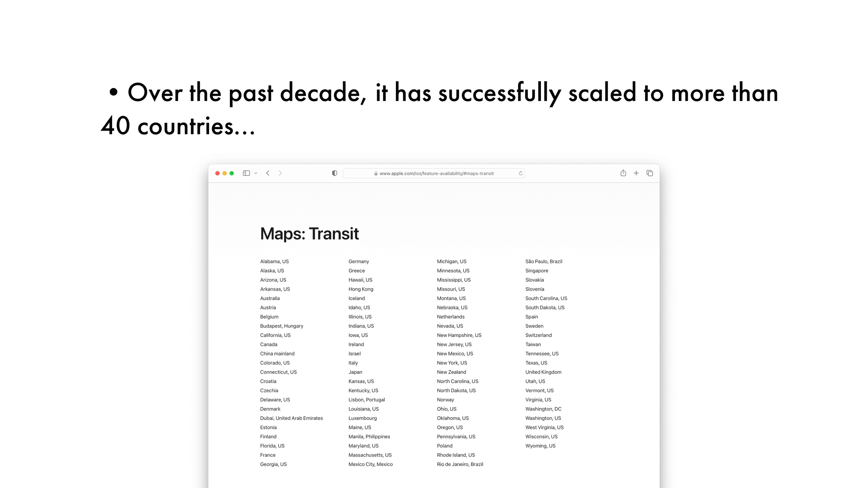Go forward with the right arrow
The image size is (868, 488).
click(280, 173)
